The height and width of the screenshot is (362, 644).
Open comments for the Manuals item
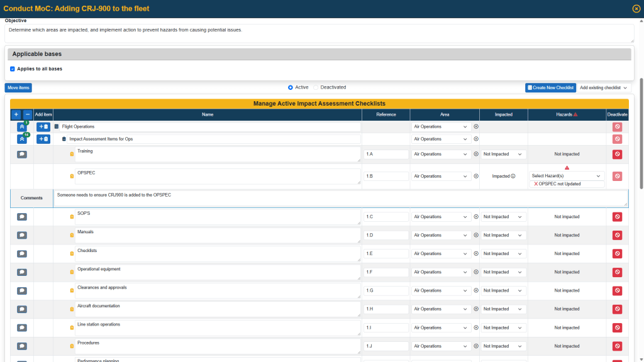point(21,235)
